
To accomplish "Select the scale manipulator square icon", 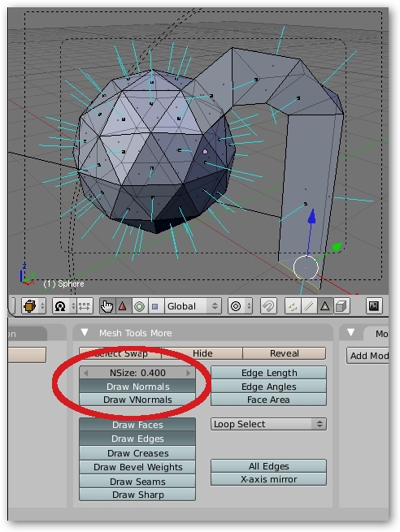I will pos(155,306).
